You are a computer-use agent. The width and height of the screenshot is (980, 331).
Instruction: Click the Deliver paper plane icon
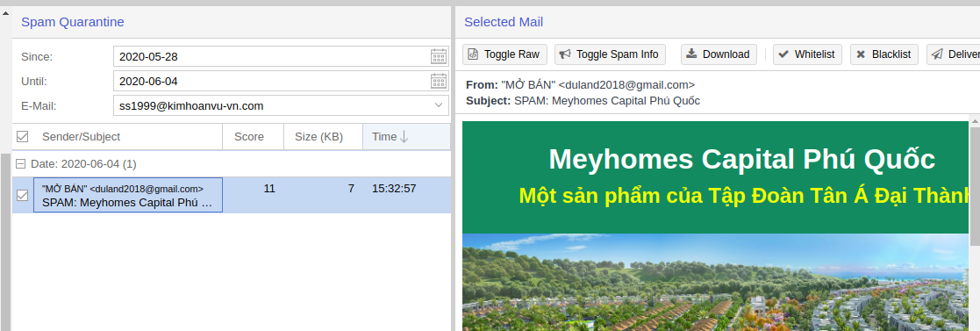(937, 54)
